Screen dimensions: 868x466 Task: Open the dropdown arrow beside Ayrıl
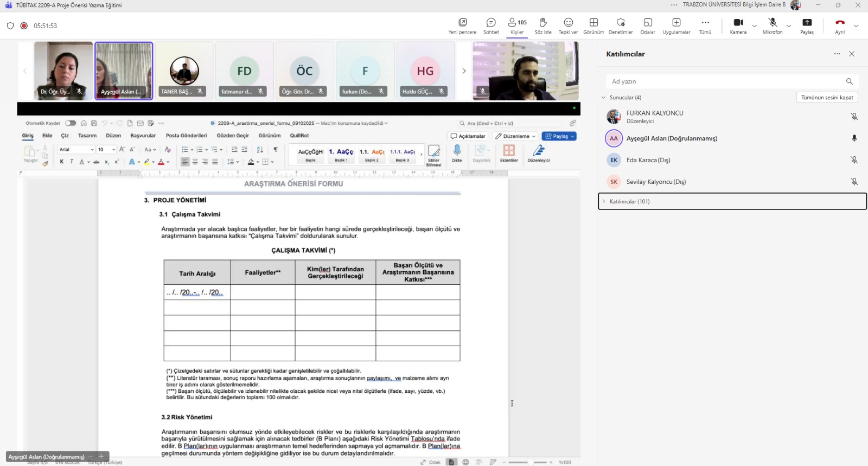click(856, 26)
